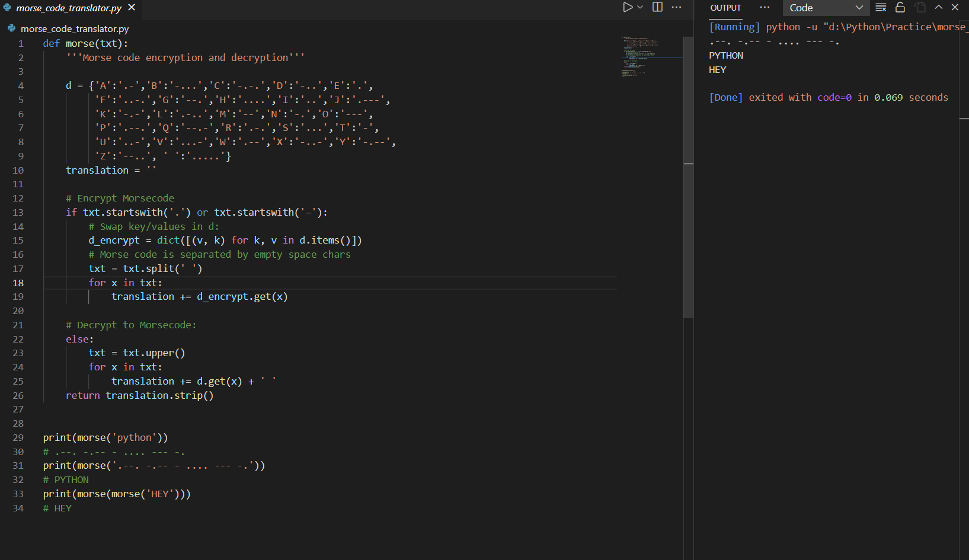
Task: Click 'PYTHON' result in the output panel
Action: (x=726, y=55)
